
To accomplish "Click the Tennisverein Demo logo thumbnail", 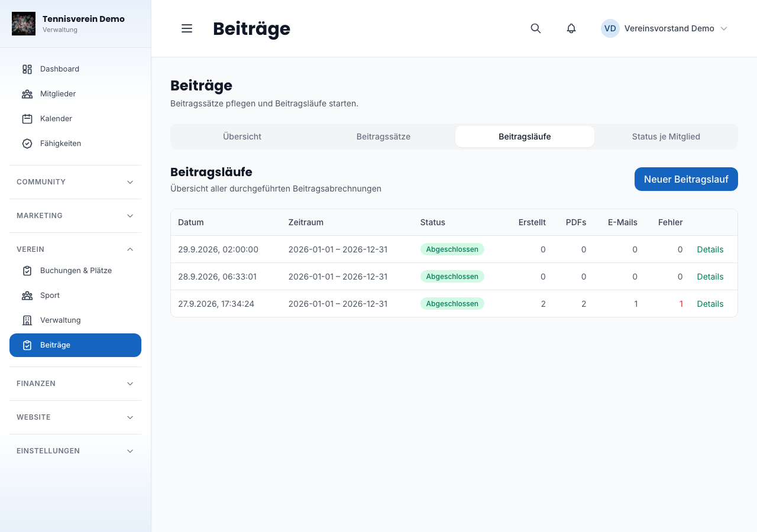I will click(24, 24).
